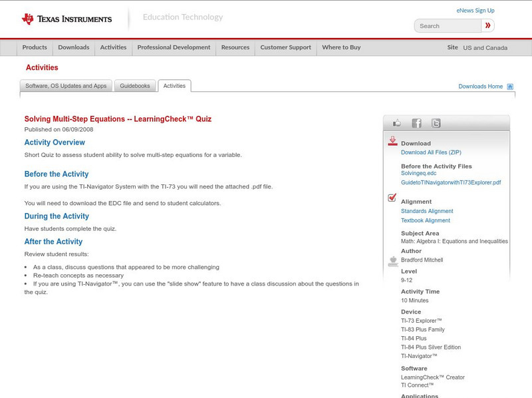
Task: Click the thumbs-up recommend icon
Action: coord(398,122)
